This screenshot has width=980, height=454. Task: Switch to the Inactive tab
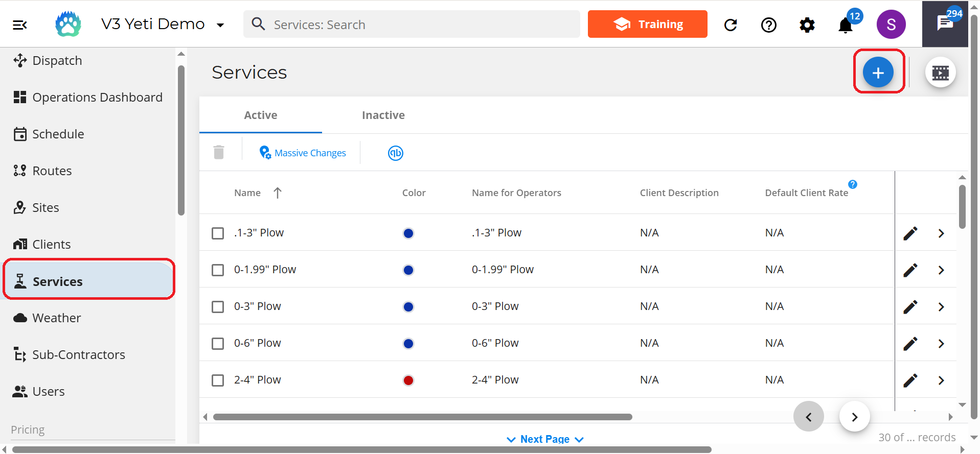click(383, 115)
